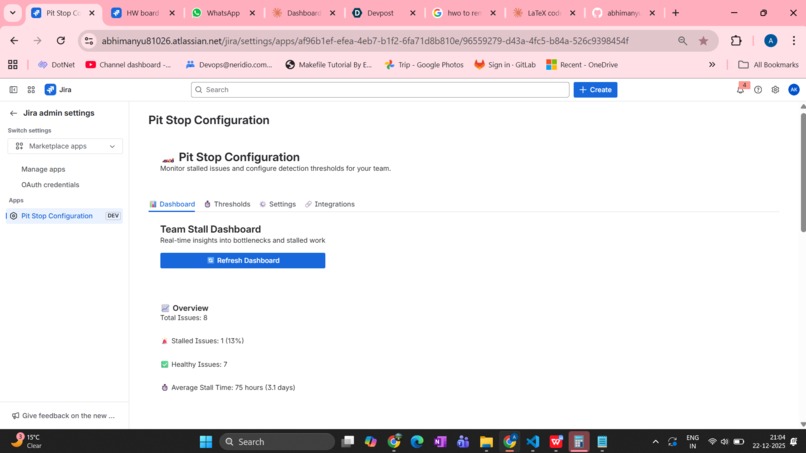This screenshot has width=806, height=453.
Task: Switch to the Settings tab
Action: (278, 204)
